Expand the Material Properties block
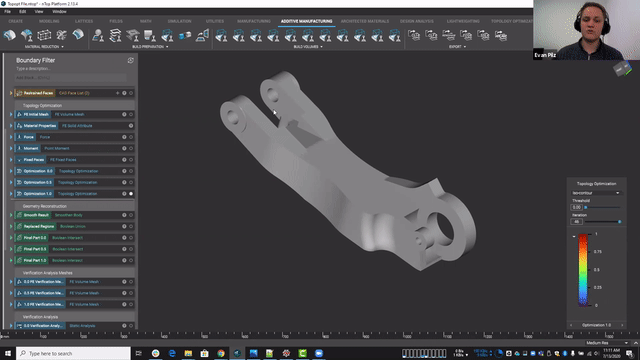The height and width of the screenshot is (360, 640). tap(11, 126)
